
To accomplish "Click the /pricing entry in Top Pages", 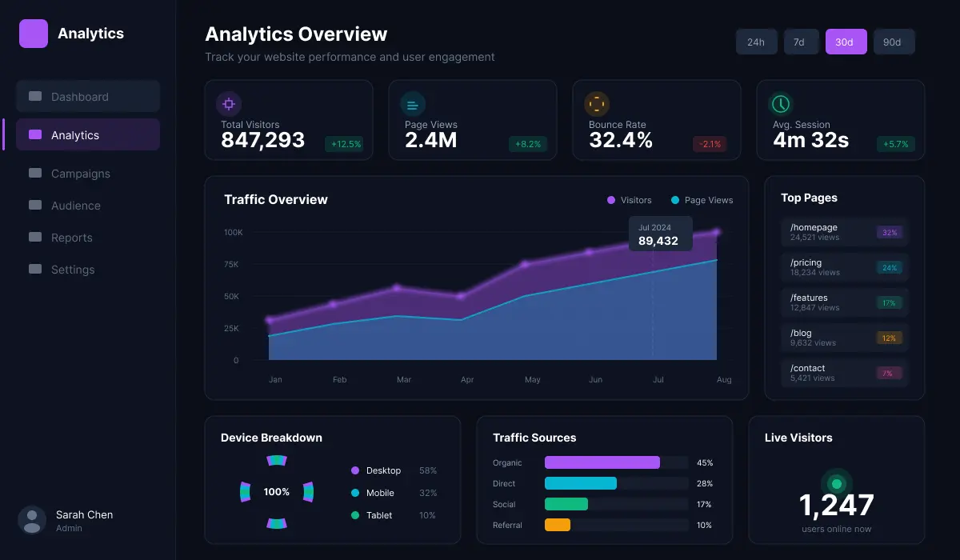I will click(x=844, y=266).
